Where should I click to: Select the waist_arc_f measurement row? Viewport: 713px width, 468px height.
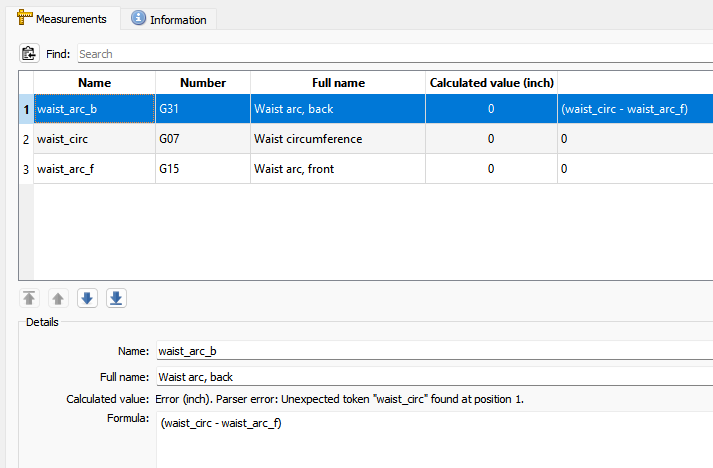[x=94, y=169]
